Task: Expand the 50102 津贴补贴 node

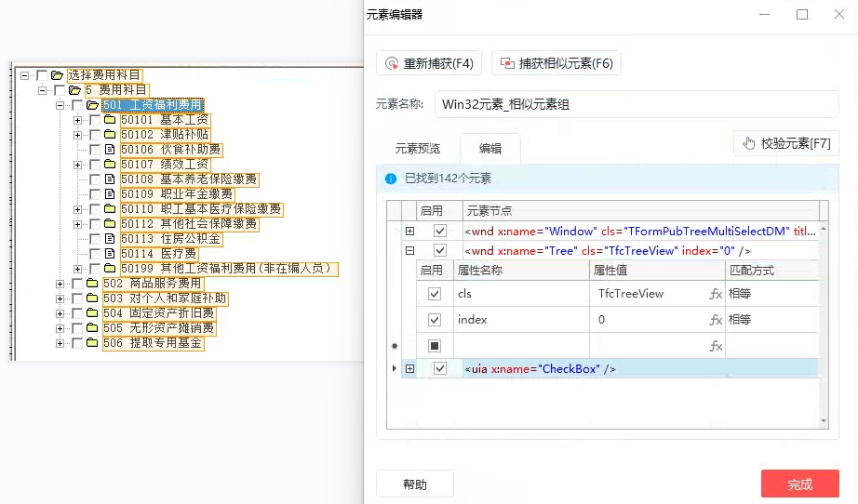Action: click(77, 135)
